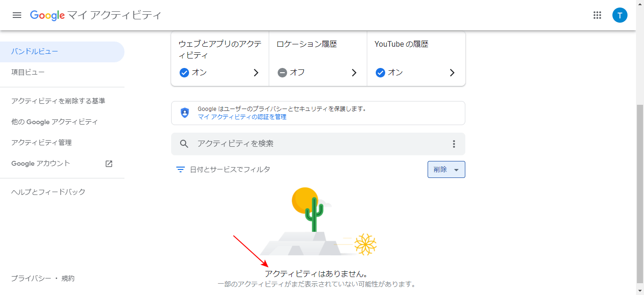Click the Google logo
The width and height of the screenshot is (644, 295).
pos(47,16)
